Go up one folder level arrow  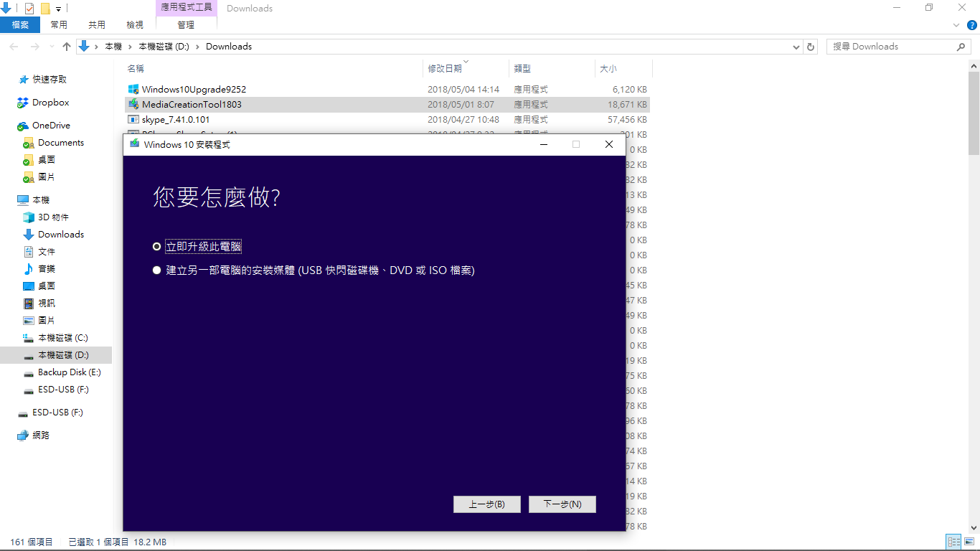click(67, 47)
